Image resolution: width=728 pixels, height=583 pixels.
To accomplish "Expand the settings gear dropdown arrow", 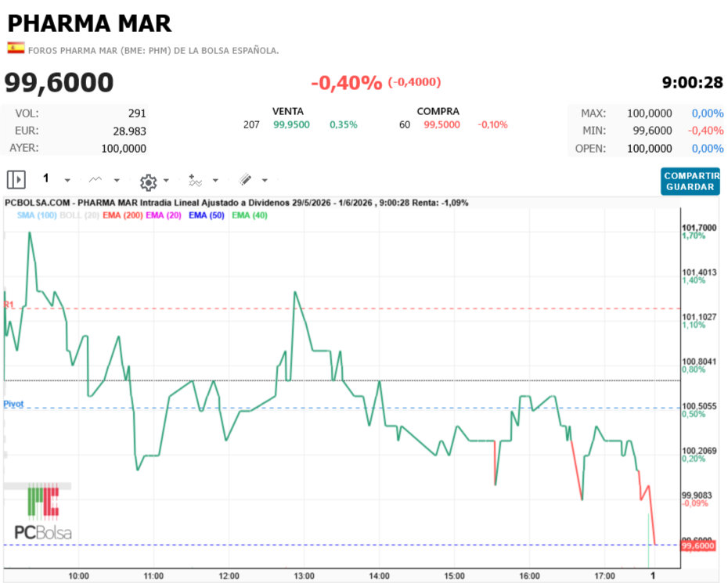I will point(166,181).
